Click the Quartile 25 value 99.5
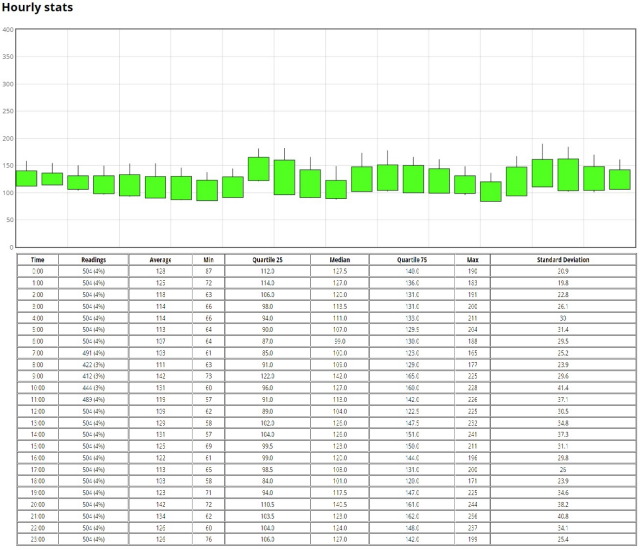The width and height of the screenshot is (640, 550). [x=267, y=446]
